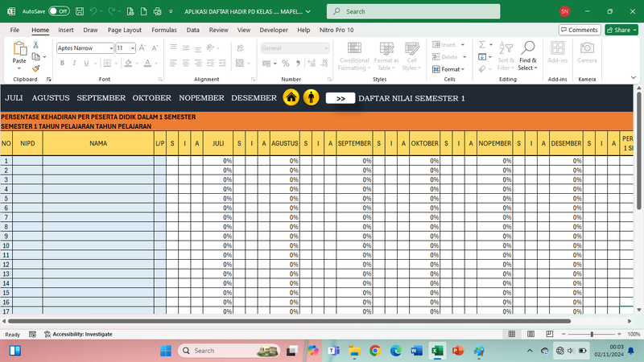644x362 pixels.
Task: Open the Nitro Pro 10 tab
Action: pos(336,30)
